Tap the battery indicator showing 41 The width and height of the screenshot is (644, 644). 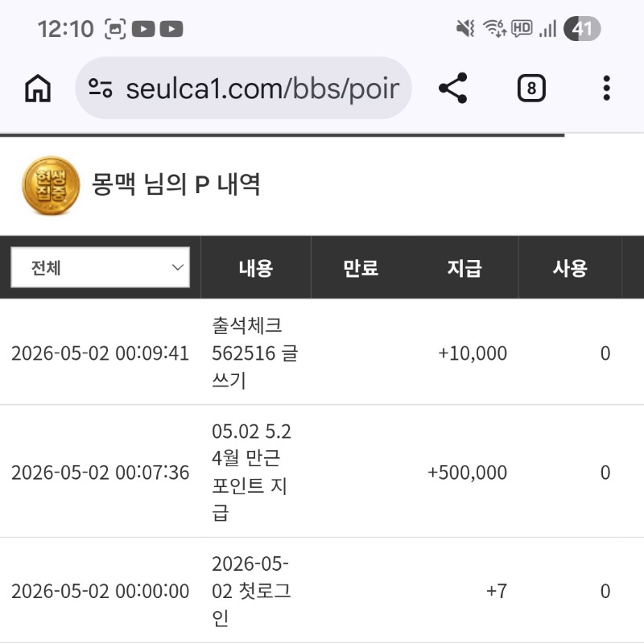582,29
